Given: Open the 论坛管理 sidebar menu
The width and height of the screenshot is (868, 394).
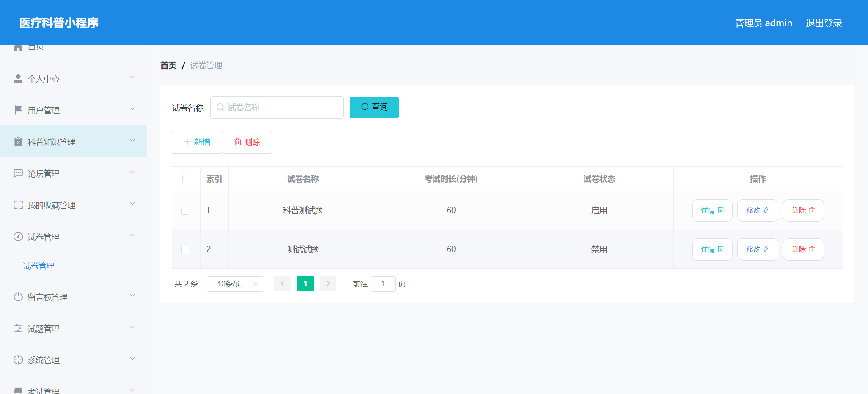Looking at the screenshot, I should (73, 174).
